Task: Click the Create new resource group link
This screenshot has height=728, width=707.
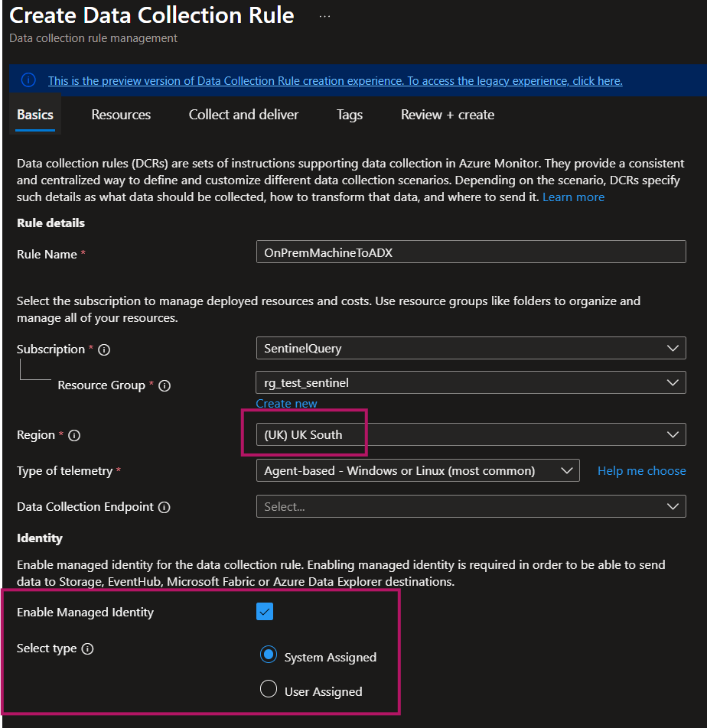Action: (x=286, y=403)
